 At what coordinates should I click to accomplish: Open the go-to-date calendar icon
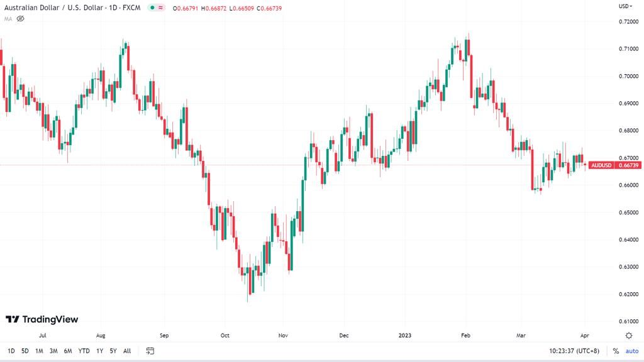tap(150, 351)
